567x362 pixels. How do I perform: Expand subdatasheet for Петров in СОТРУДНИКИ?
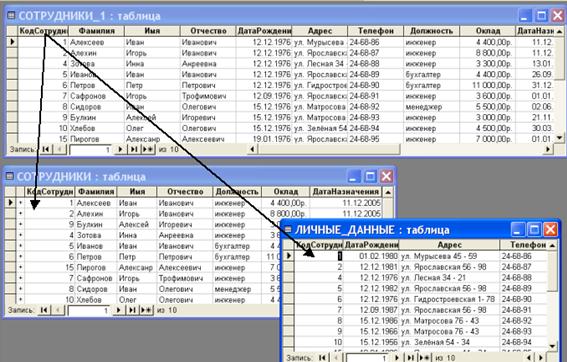21,256
